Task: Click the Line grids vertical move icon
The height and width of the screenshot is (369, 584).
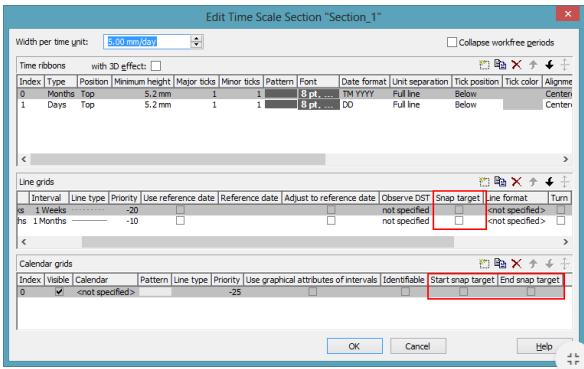Action: point(565,182)
